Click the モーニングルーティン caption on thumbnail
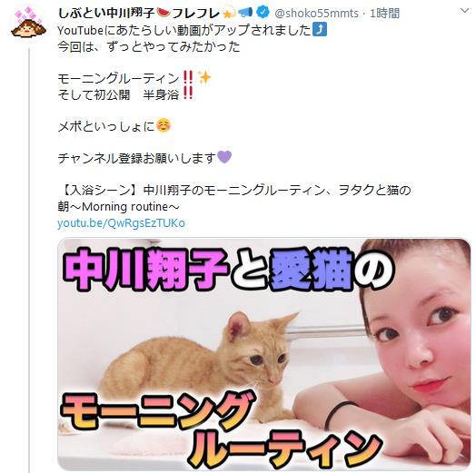Viewport: 476px width, 473px height. coord(220,431)
